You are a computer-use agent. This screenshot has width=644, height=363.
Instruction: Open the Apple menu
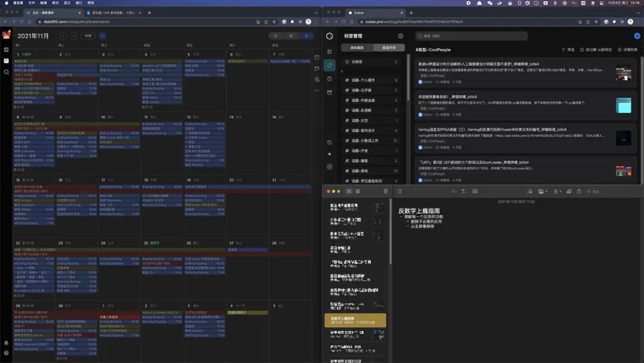[6, 3]
